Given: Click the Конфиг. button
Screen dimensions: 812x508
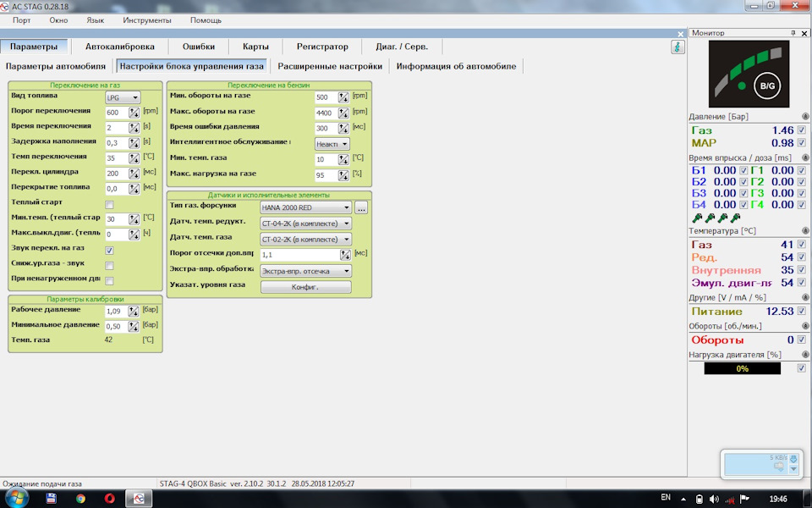Looking at the screenshot, I should (305, 287).
